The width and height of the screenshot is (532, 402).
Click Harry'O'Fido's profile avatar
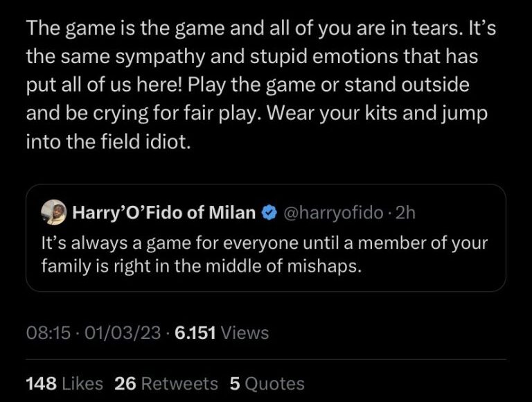[53, 213]
